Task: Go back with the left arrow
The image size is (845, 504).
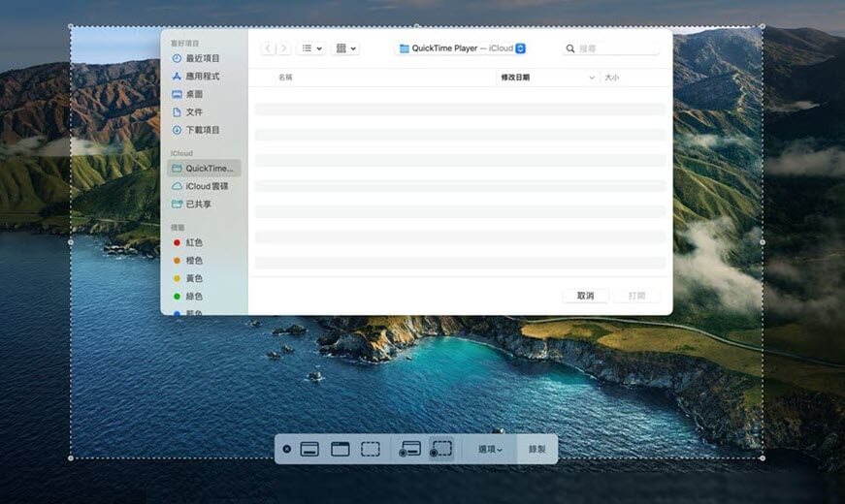Action: tap(268, 48)
